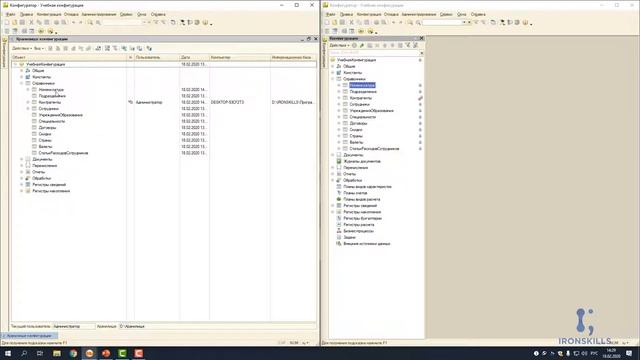Open Task View from taskbar
The height and width of the screenshot is (360, 640).
40,353
